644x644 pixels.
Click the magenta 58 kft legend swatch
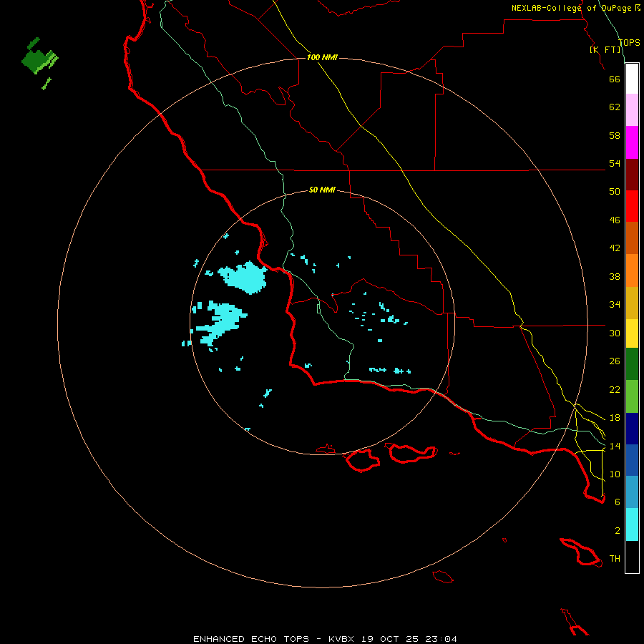coord(632,142)
